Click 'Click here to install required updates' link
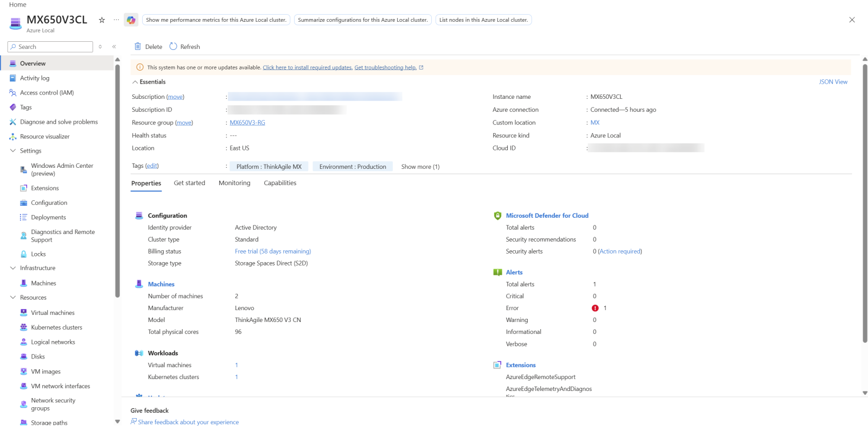 [308, 67]
